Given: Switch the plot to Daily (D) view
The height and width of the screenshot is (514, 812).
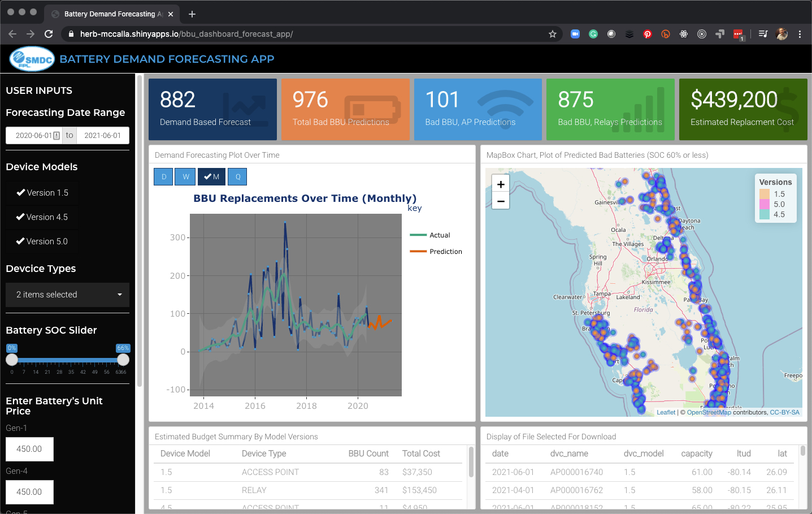Looking at the screenshot, I should tap(164, 177).
